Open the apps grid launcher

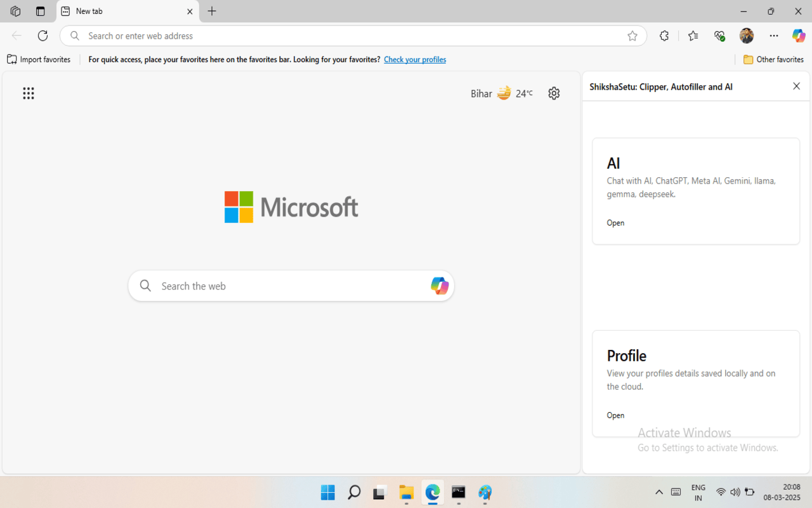click(29, 93)
